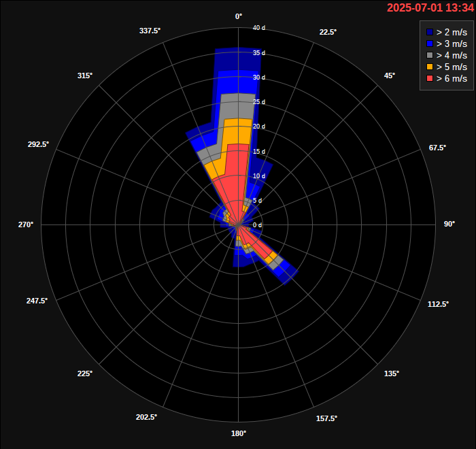Toggle the '> 2 m/s' legend label
This screenshot has height=449, width=476.
452,32
